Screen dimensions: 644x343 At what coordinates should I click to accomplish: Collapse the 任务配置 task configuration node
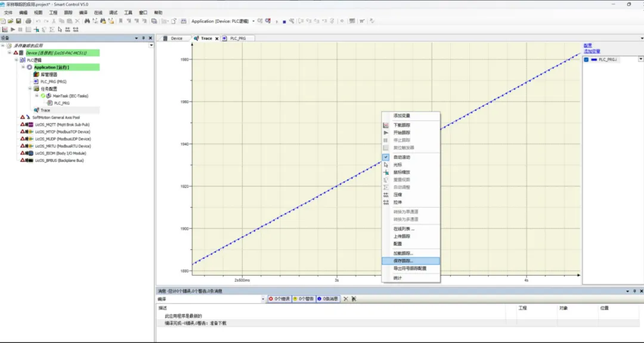point(30,89)
